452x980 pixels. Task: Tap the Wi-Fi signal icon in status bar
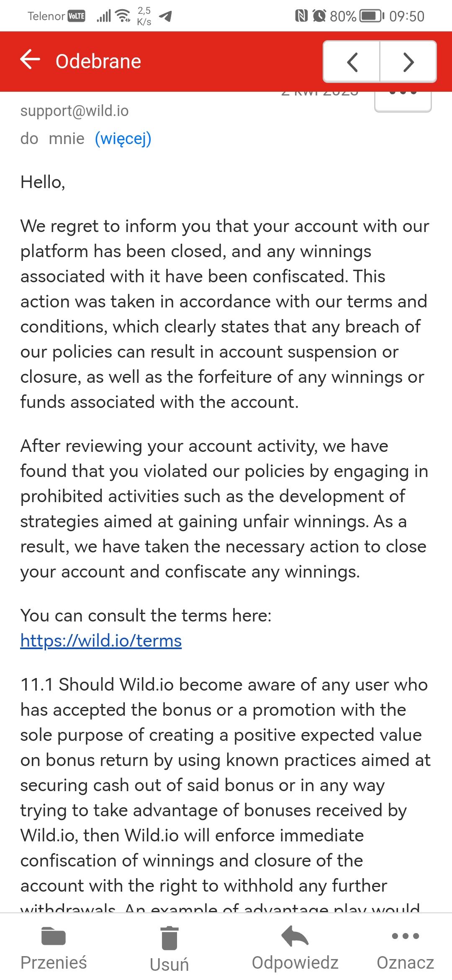(123, 16)
